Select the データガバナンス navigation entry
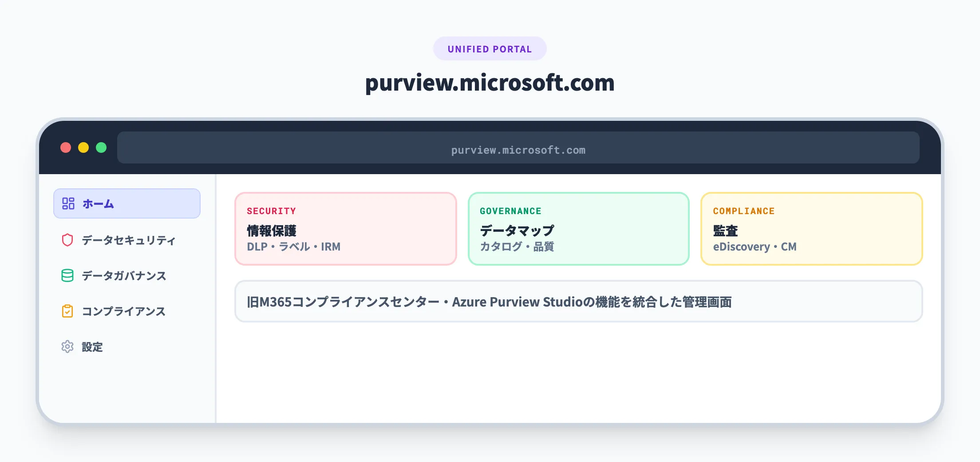980x462 pixels. tap(123, 275)
